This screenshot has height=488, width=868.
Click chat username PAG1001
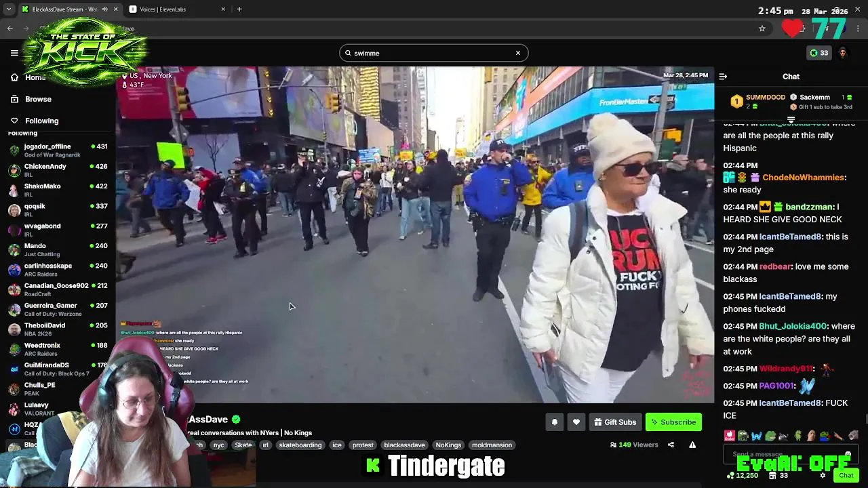pyautogui.click(x=776, y=386)
